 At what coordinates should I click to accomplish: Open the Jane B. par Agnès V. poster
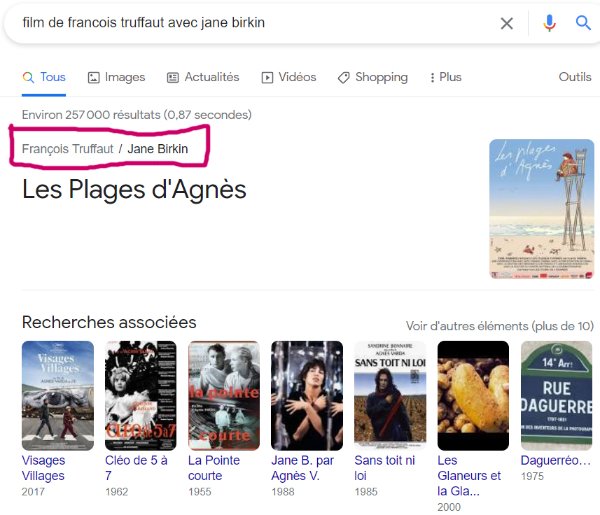307,396
